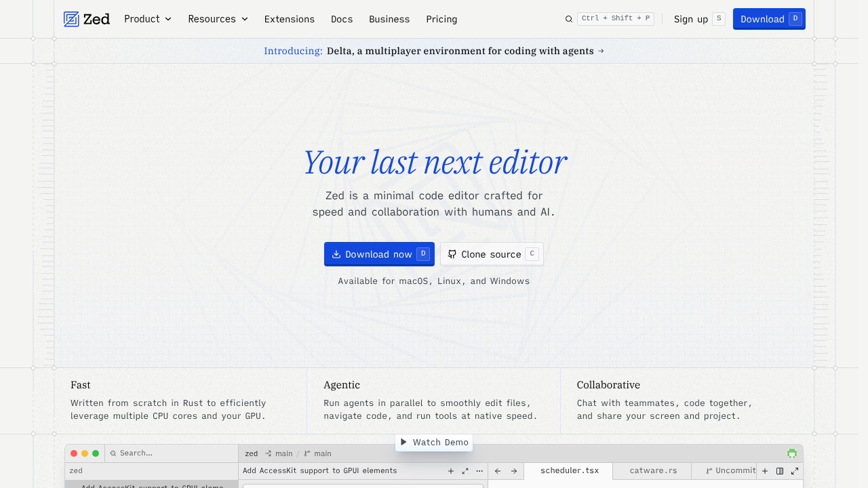Click the split pane icon

click(x=780, y=471)
